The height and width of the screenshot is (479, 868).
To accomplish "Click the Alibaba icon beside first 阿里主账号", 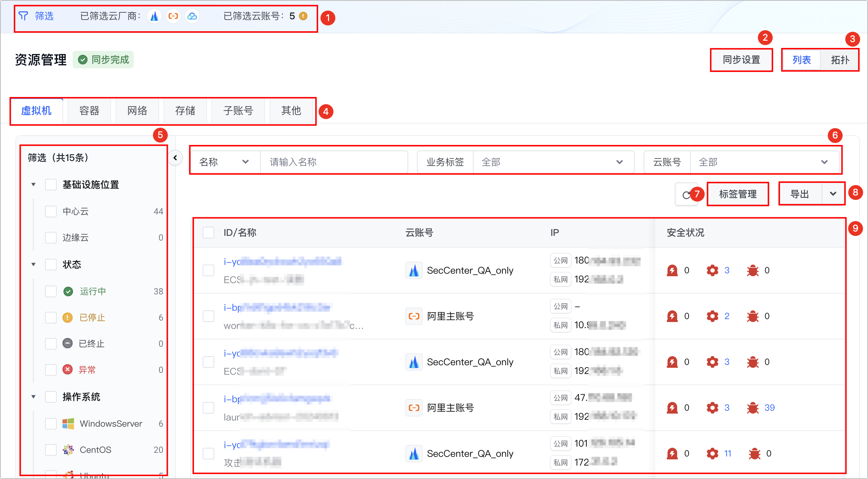I will 414,316.
